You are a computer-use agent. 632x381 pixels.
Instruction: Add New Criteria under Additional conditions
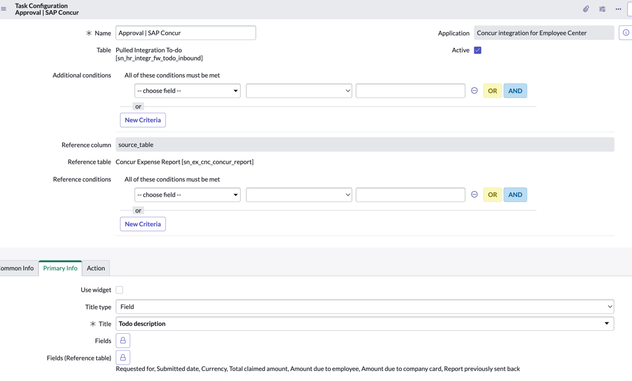[x=143, y=120]
